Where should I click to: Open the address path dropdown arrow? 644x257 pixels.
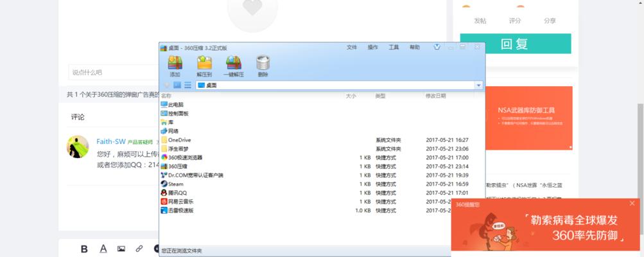478,85
